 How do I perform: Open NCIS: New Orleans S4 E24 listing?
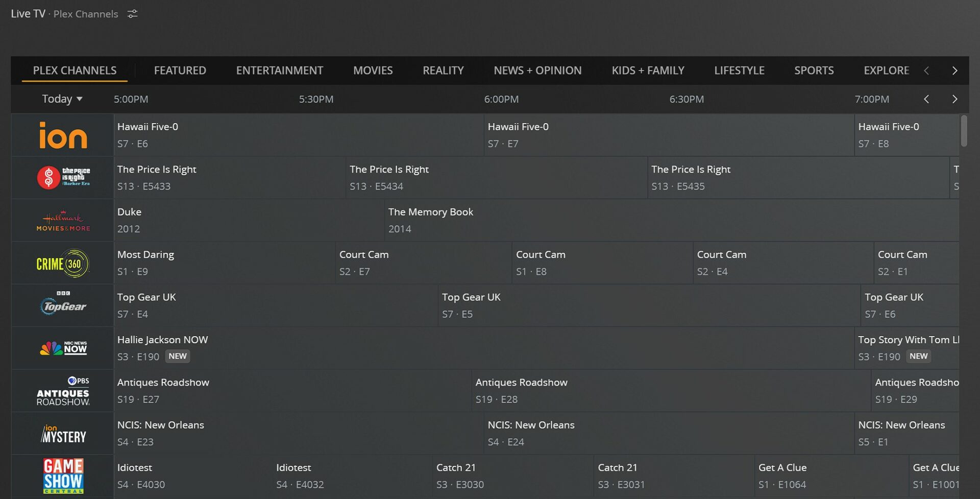coord(669,434)
